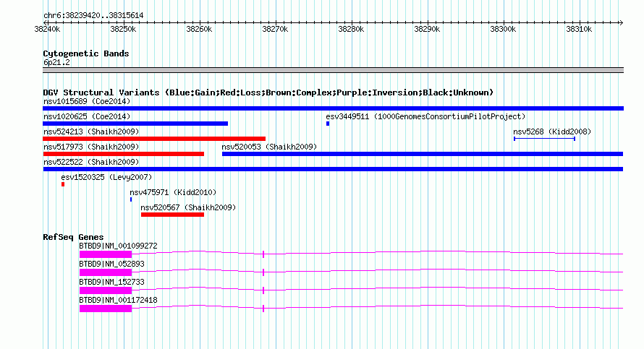Click the Cytogenetic Bands track heading
644x349 pixels.
[86, 53]
